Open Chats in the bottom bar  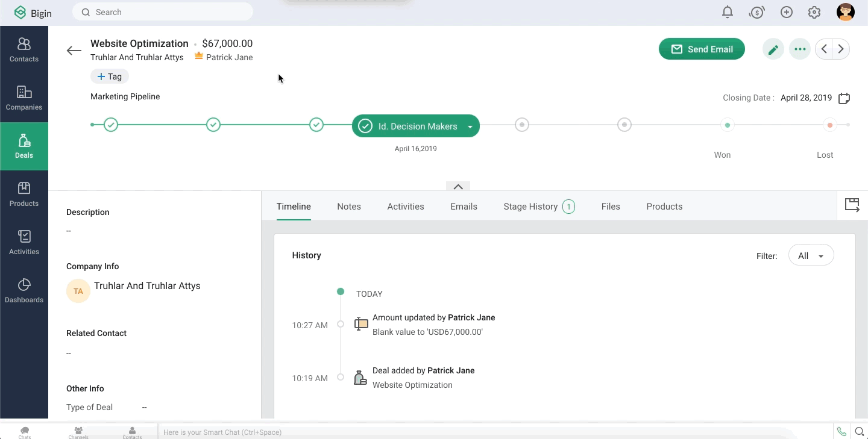[x=25, y=432]
